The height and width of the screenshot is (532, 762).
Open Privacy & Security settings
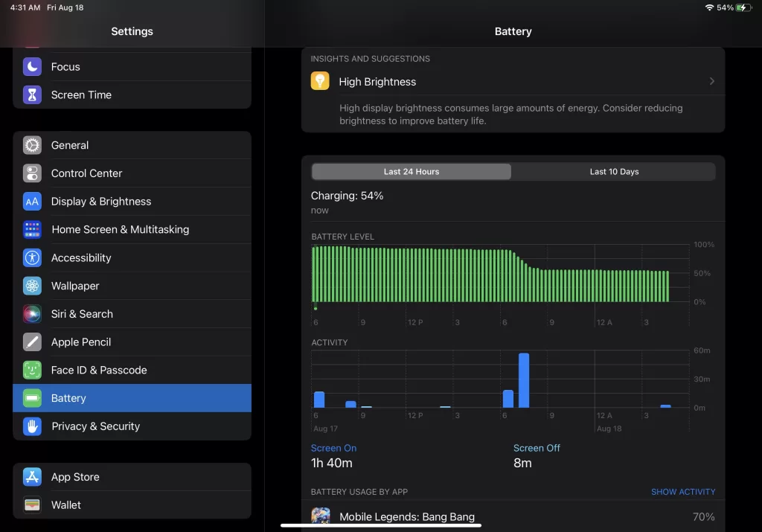132,426
